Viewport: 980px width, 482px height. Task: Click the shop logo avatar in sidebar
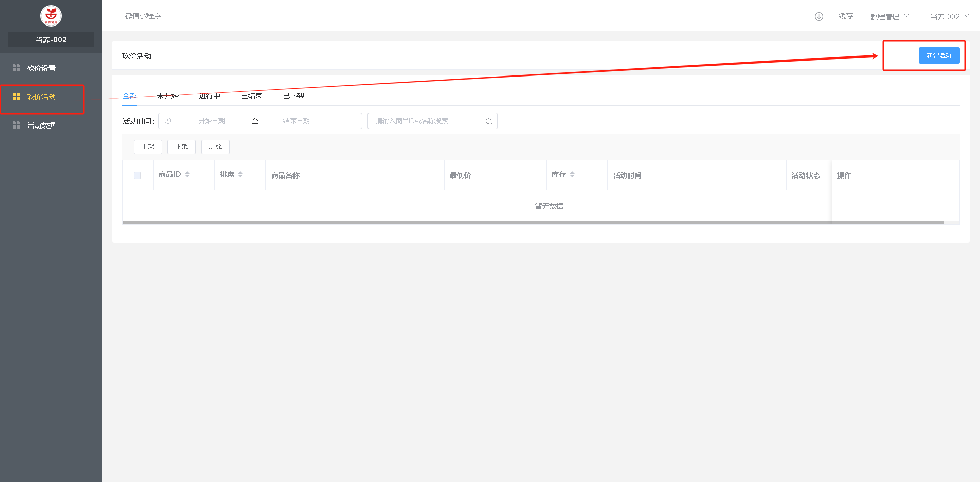tap(51, 16)
